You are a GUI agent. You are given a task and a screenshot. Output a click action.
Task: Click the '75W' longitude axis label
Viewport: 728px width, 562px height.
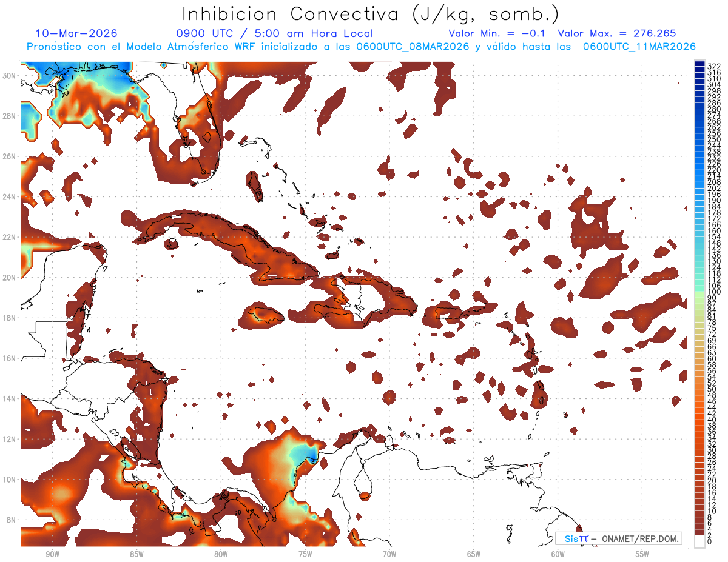click(x=305, y=554)
